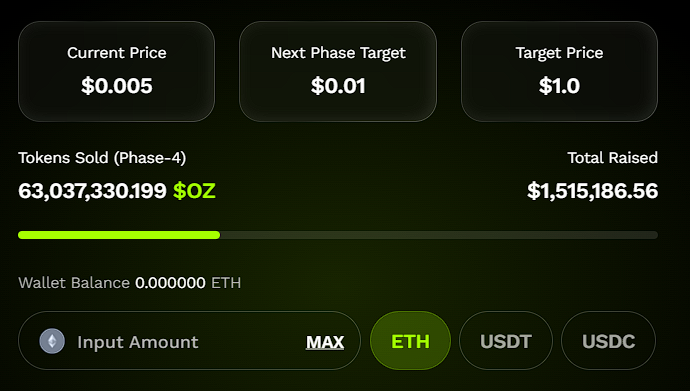Focus the Input Amount field
The image size is (690, 391).
click(189, 341)
